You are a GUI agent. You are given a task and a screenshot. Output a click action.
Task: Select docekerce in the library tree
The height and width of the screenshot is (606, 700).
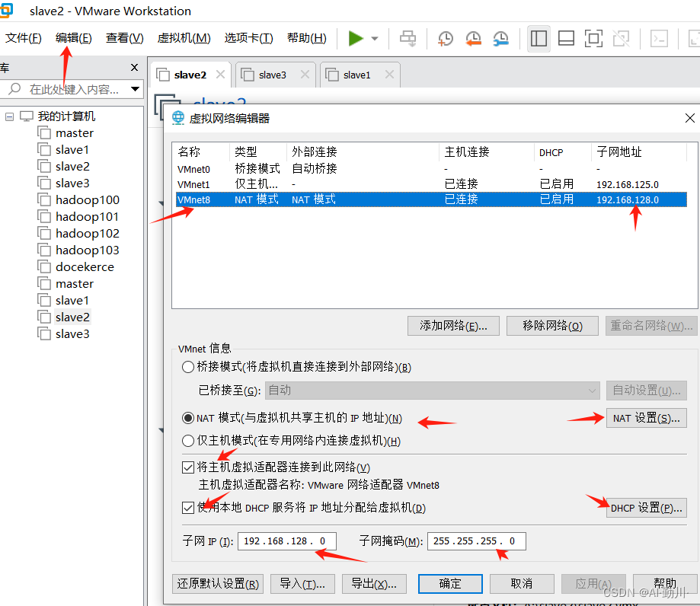[x=85, y=267]
